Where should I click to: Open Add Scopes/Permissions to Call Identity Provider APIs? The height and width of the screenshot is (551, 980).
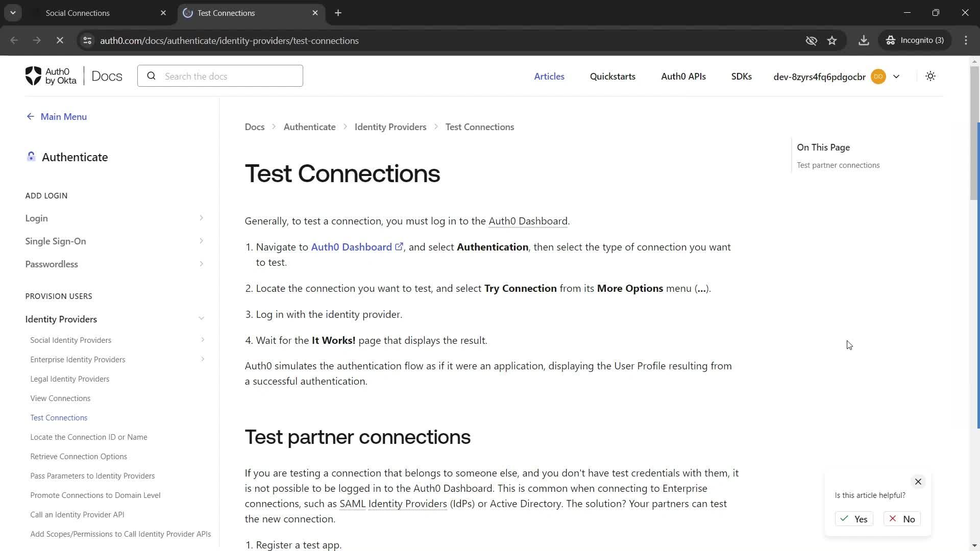pos(120,534)
